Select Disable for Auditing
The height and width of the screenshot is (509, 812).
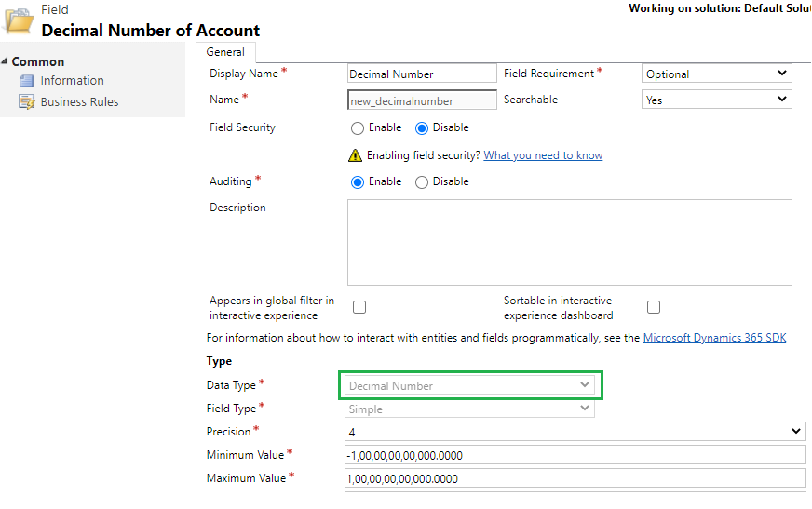tap(422, 182)
